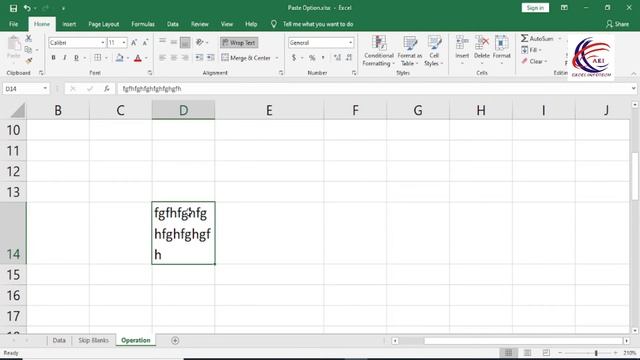The height and width of the screenshot is (360, 640).
Task: Activate the Format Painter brush
Action: (x=28, y=61)
